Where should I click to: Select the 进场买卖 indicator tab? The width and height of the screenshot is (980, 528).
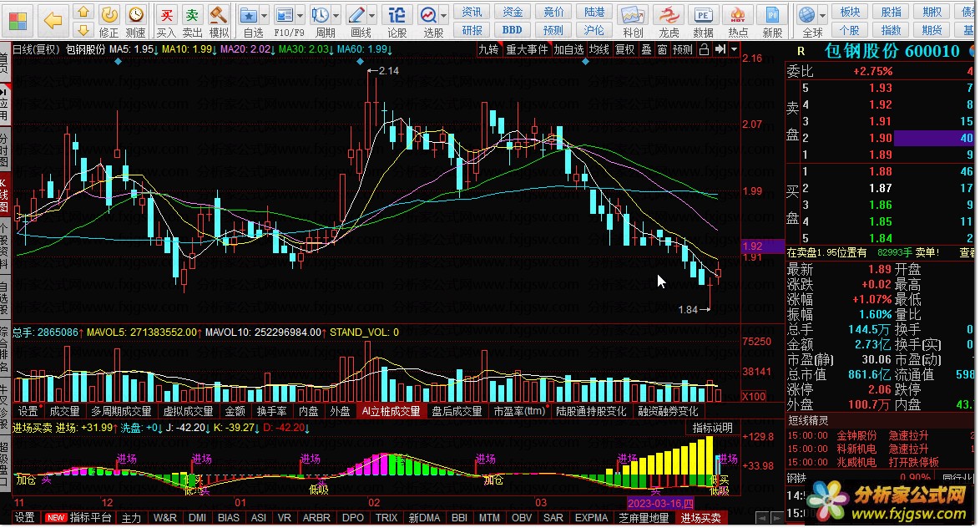[700, 518]
